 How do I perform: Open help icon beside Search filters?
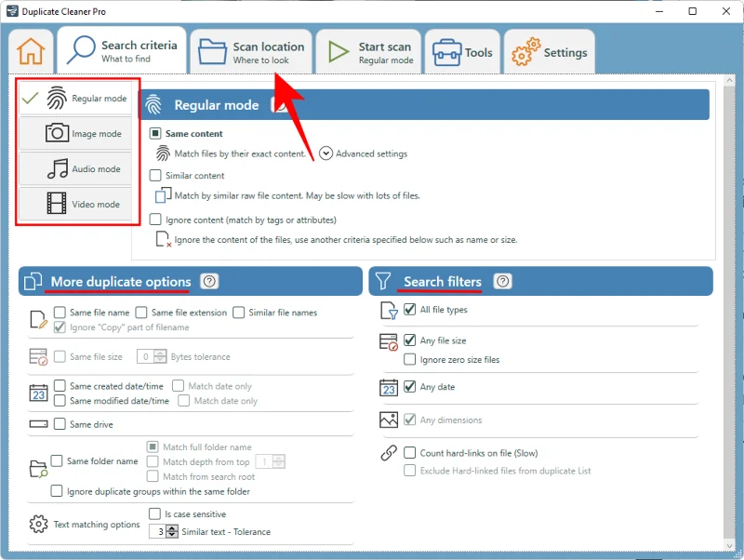(x=502, y=282)
